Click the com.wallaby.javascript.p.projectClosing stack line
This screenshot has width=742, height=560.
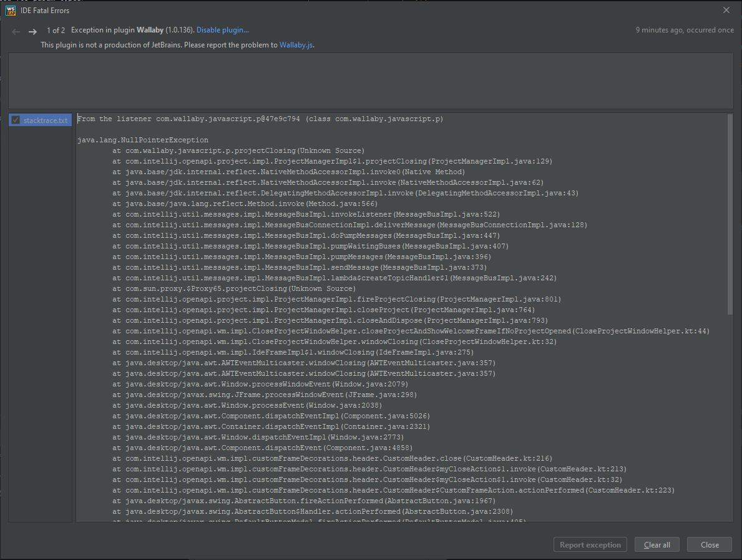point(238,150)
